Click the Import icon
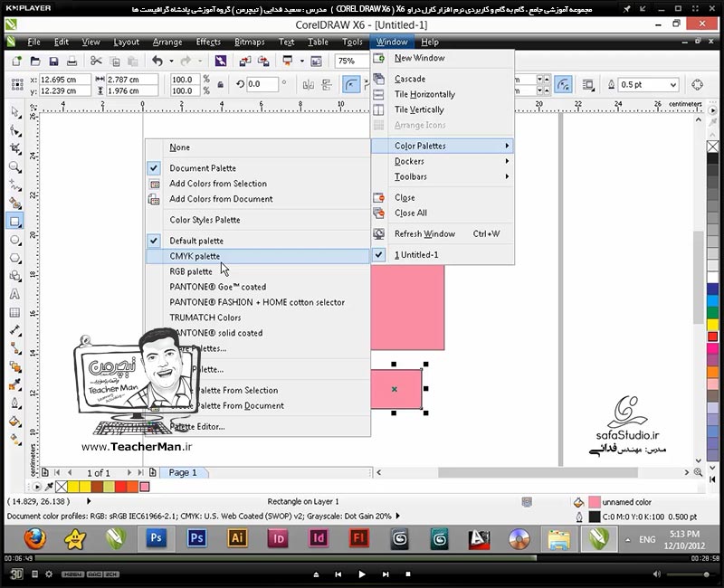724x588 pixels. pyautogui.click(x=245, y=61)
